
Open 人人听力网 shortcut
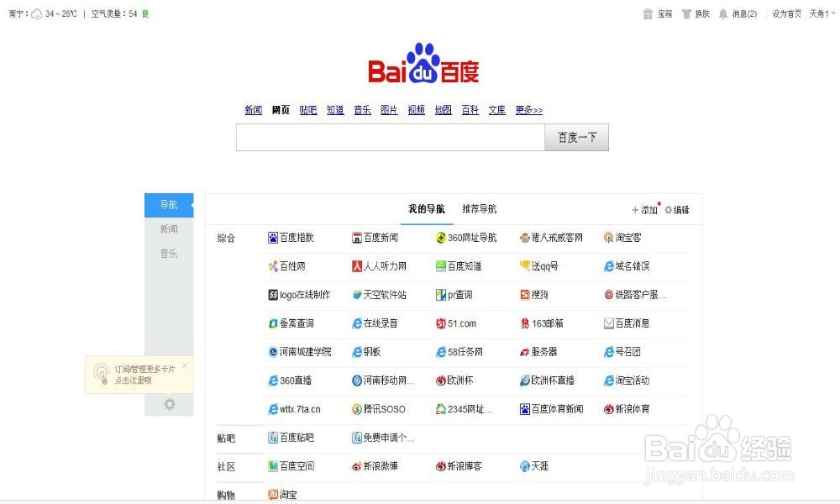pos(380,266)
